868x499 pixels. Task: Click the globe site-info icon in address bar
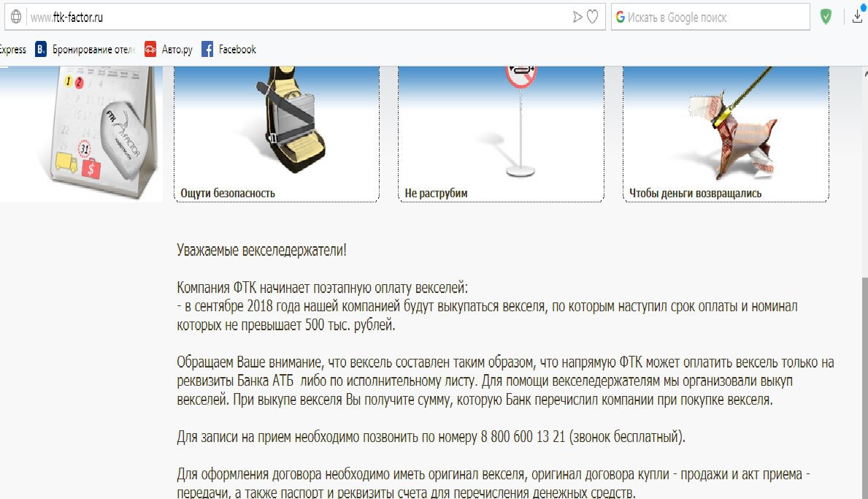pyautogui.click(x=16, y=17)
